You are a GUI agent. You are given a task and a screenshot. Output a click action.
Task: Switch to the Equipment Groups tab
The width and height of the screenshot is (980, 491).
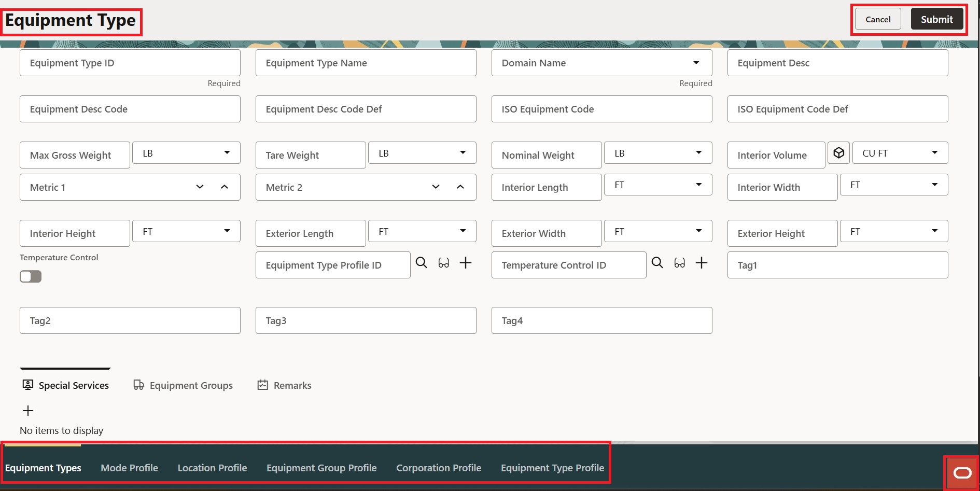[183, 385]
